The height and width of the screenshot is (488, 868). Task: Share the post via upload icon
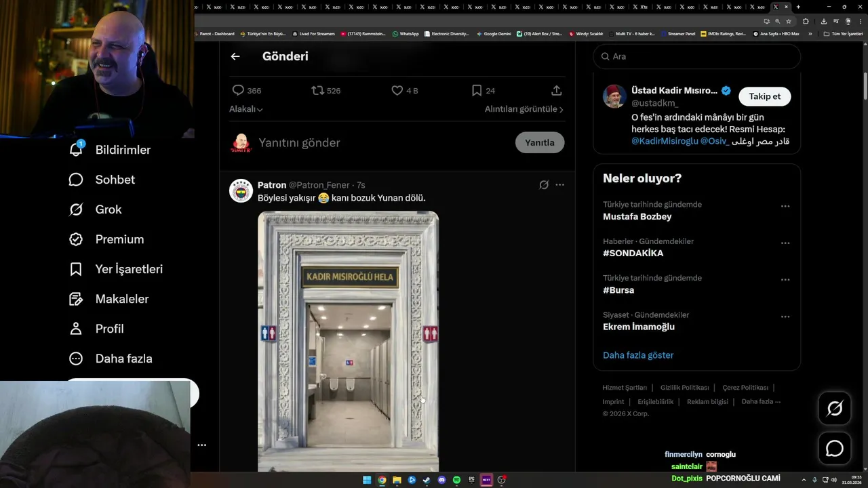[x=556, y=90]
